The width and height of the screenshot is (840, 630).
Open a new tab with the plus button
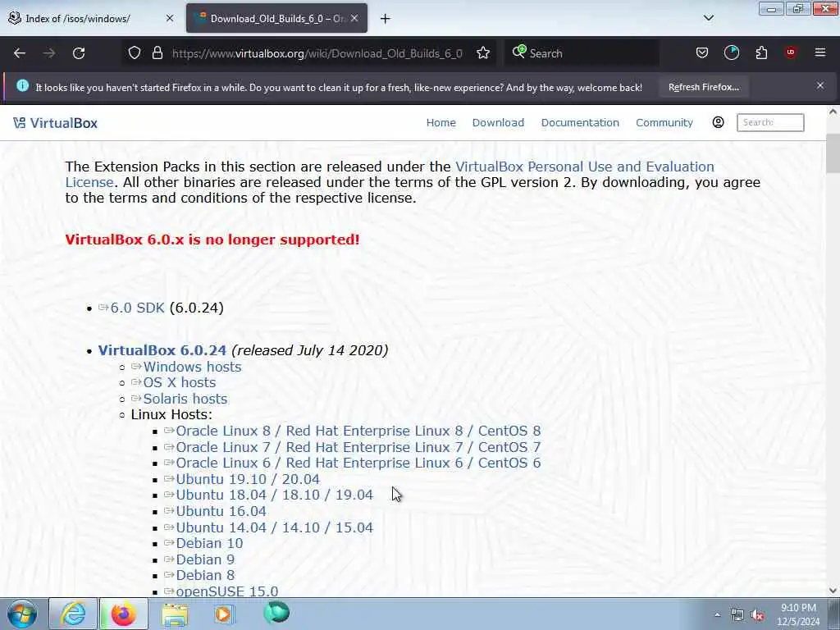(x=386, y=19)
